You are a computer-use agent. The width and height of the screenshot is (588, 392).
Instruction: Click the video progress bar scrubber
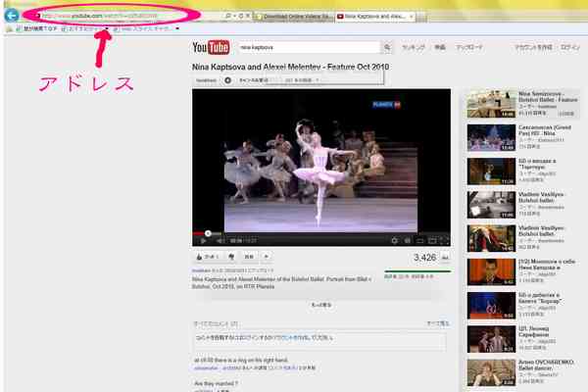(208, 233)
